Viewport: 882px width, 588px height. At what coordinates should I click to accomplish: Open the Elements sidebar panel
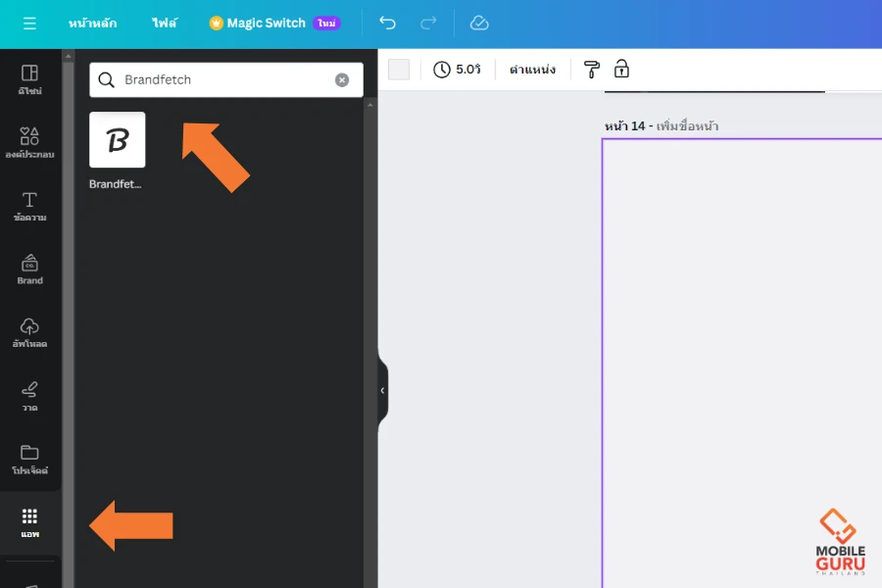(29, 143)
